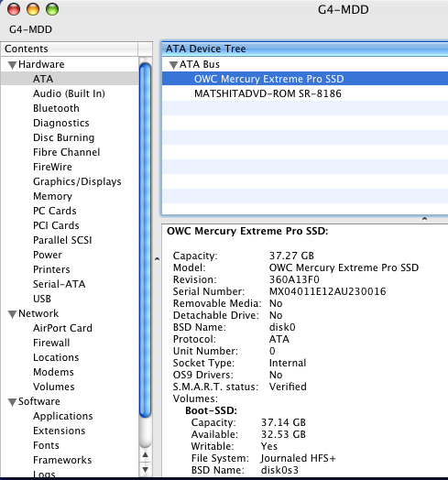Click sidebar scrollbar down arrow
The width and height of the screenshot is (448, 480).
145,469
